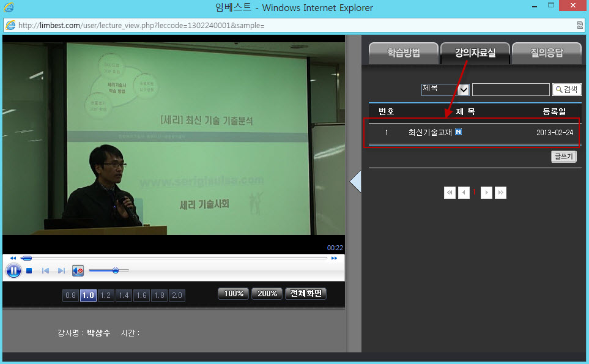Click the 검색 search button
Screen dimensions: 589x364
coord(567,89)
